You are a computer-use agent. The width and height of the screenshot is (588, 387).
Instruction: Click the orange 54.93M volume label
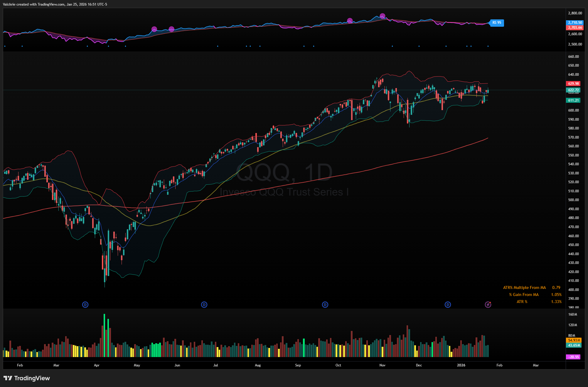click(x=574, y=340)
